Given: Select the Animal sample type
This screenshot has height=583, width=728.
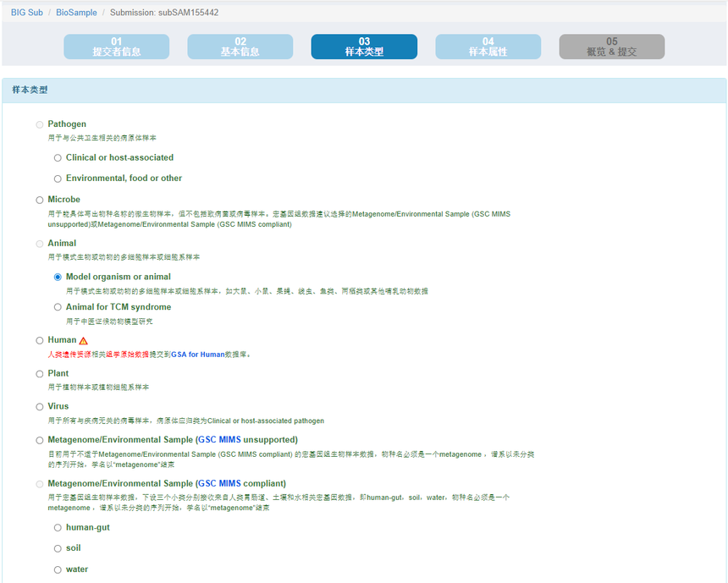Looking at the screenshot, I should (39, 243).
